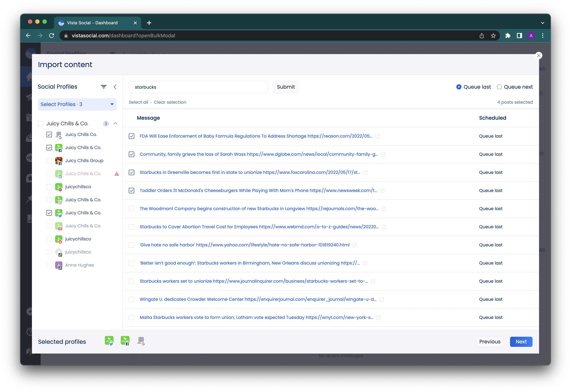Click the Juicy Chills Group profile avatar

[59, 161]
